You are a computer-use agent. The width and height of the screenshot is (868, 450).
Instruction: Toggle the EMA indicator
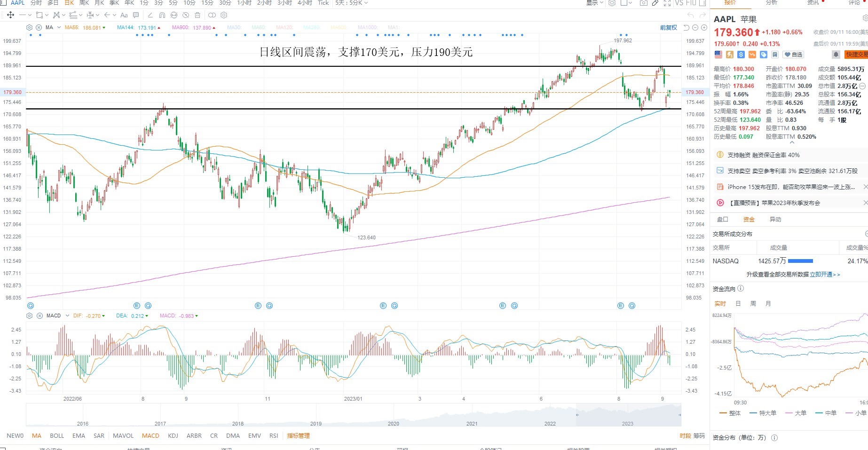point(79,436)
